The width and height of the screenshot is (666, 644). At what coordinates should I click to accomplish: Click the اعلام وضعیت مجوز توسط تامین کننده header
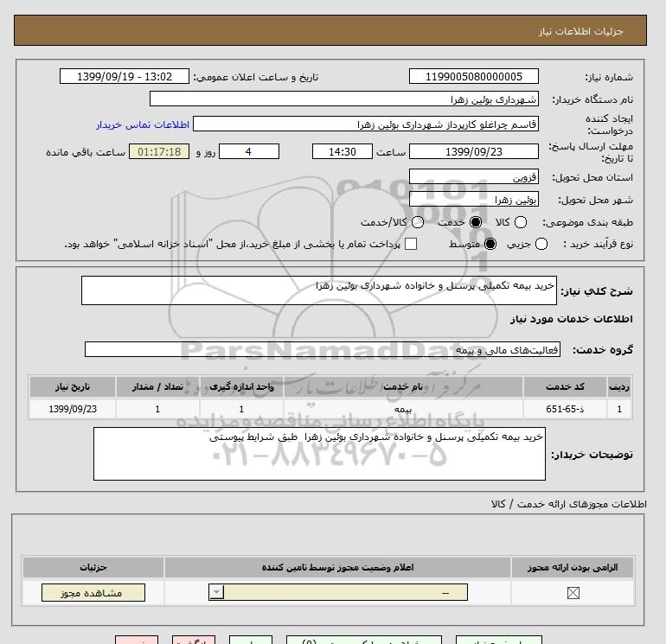[x=337, y=567]
